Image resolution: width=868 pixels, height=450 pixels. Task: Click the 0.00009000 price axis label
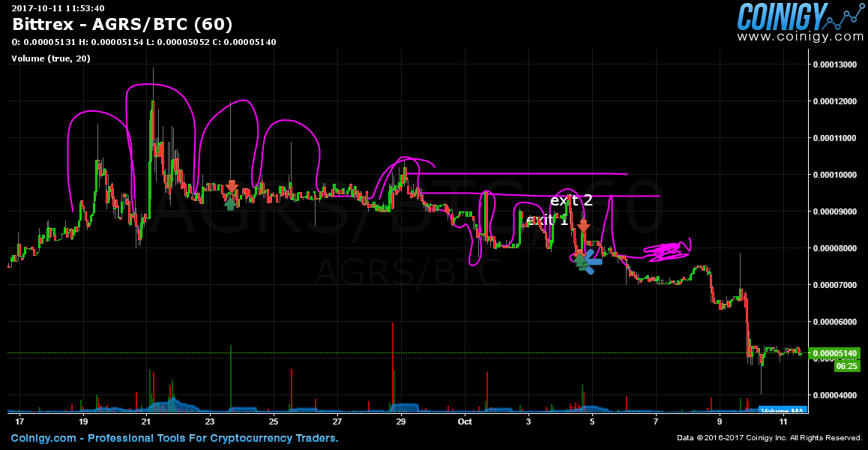[x=835, y=211]
